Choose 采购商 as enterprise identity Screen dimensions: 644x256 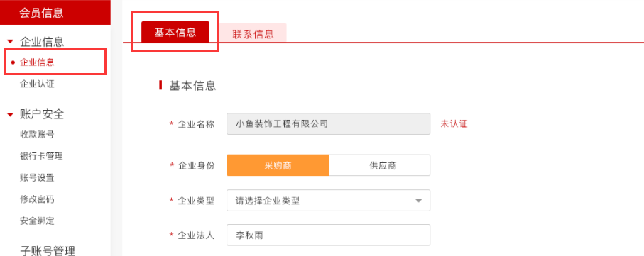click(278, 165)
